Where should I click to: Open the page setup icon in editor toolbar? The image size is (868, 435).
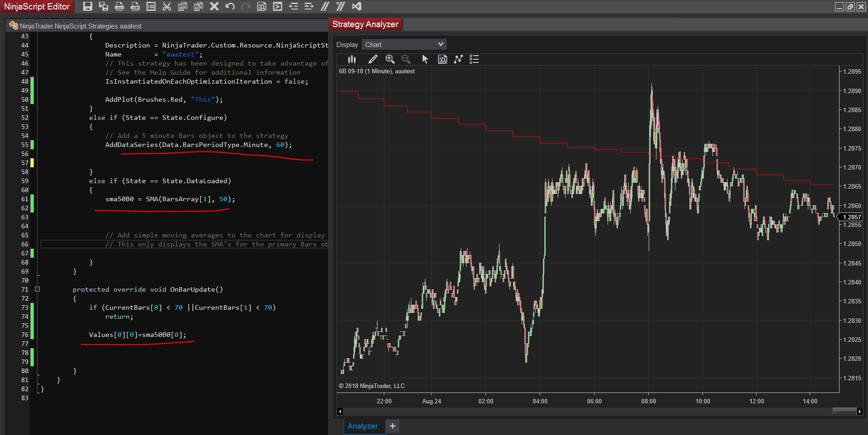pos(151,6)
